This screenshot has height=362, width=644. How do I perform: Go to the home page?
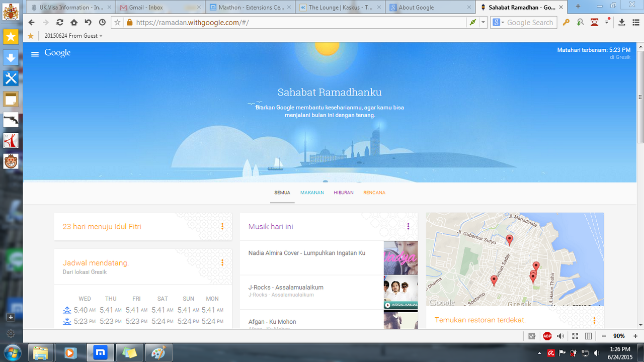pyautogui.click(x=74, y=22)
